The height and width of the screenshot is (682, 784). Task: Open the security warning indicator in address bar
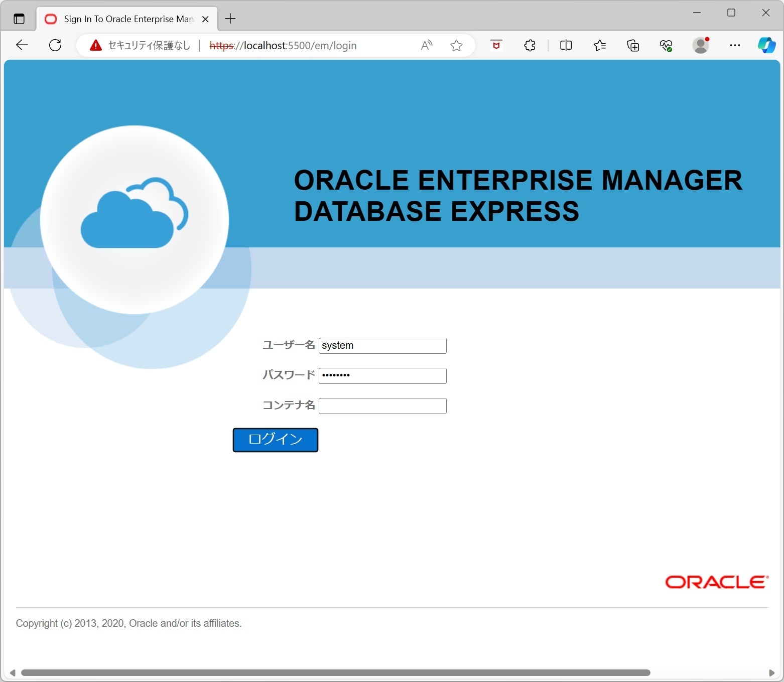pos(95,45)
